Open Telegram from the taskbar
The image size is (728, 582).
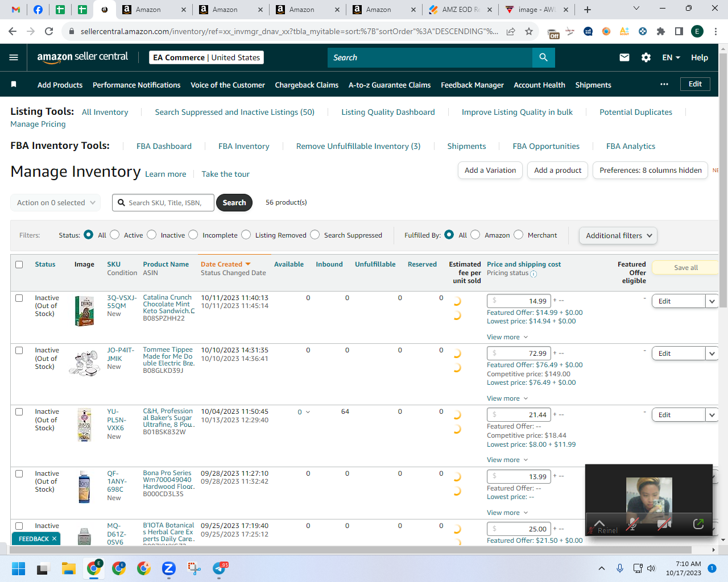219,568
